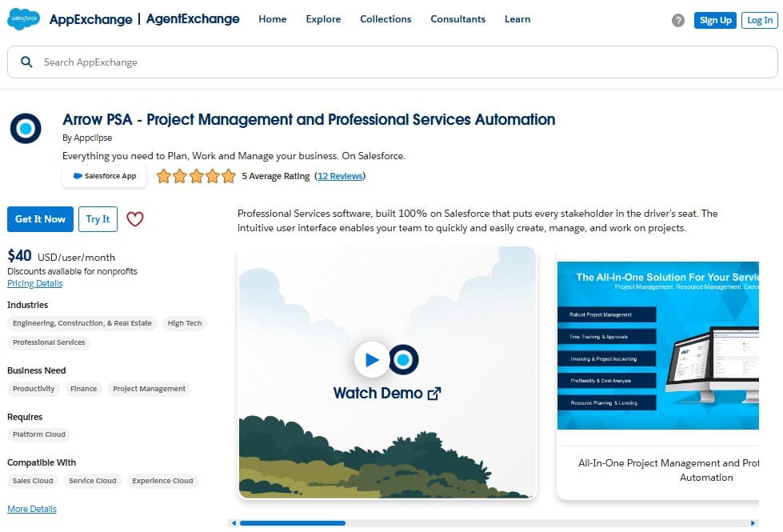Viewport: 783px width, 532px height.
Task: Click the Log In button
Action: pyautogui.click(x=760, y=21)
